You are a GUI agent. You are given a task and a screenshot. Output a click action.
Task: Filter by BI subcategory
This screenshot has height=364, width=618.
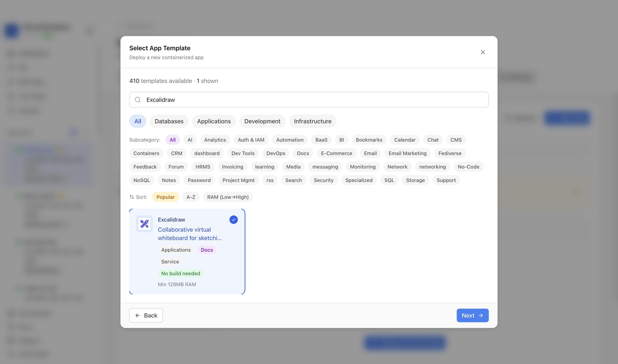(x=341, y=140)
